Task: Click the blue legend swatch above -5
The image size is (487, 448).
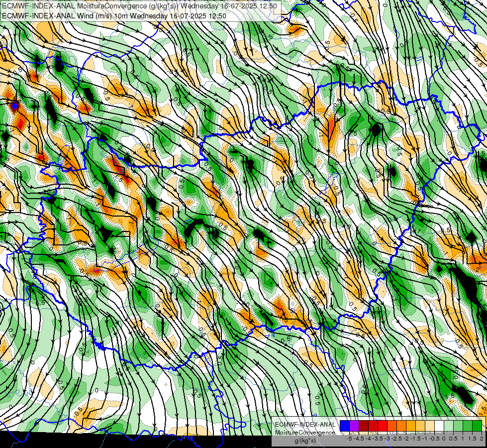Action: pyautogui.click(x=345, y=426)
